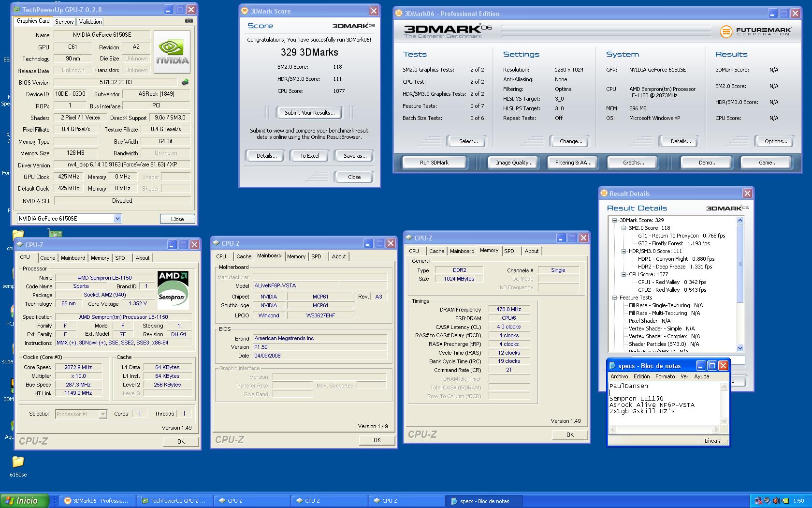Open the Edición menu in Notepad
812x508 pixels.
642,376
